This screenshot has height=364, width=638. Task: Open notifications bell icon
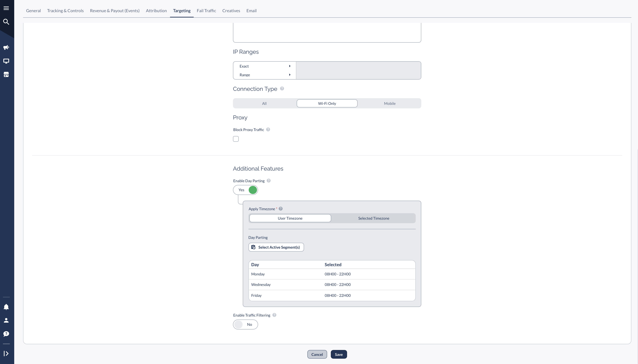coord(6,307)
